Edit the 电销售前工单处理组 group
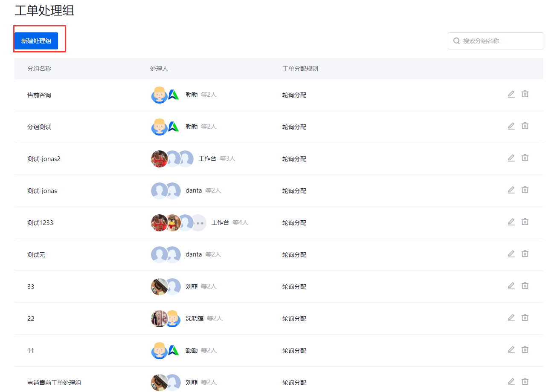The width and height of the screenshot is (557, 392). [511, 382]
